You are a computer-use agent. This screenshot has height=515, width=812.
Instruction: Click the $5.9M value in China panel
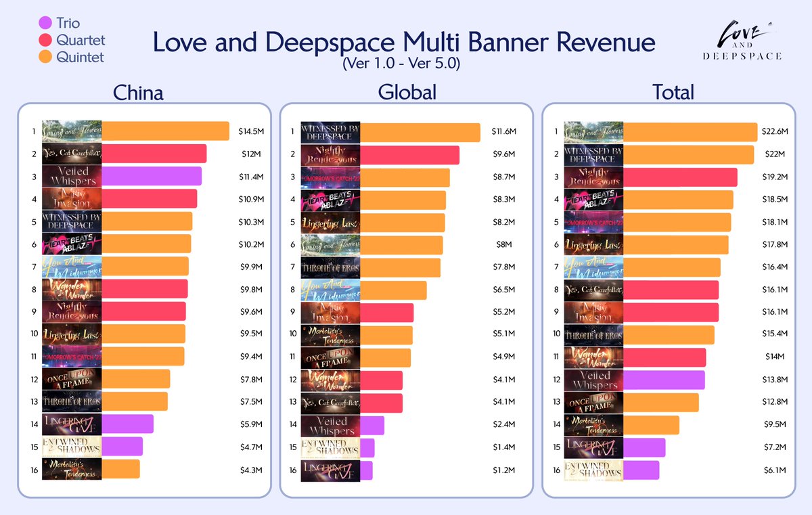pos(250,424)
